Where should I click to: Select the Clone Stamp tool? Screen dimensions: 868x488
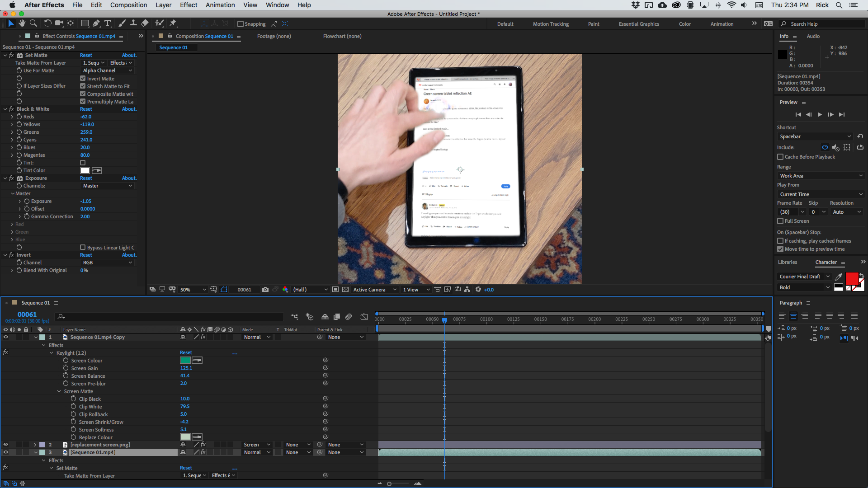coord(133,23)
